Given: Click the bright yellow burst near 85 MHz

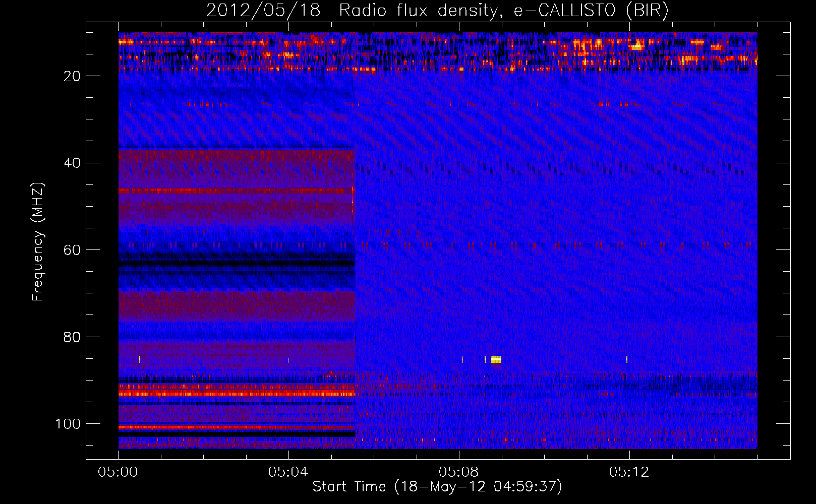Looking at the screenshot, I should coord(496,359).
